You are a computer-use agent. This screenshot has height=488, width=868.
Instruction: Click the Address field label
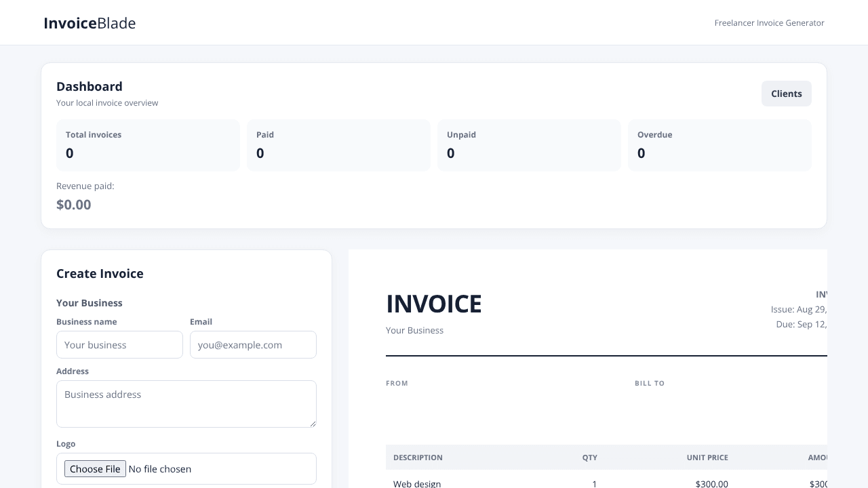point(73,371)
